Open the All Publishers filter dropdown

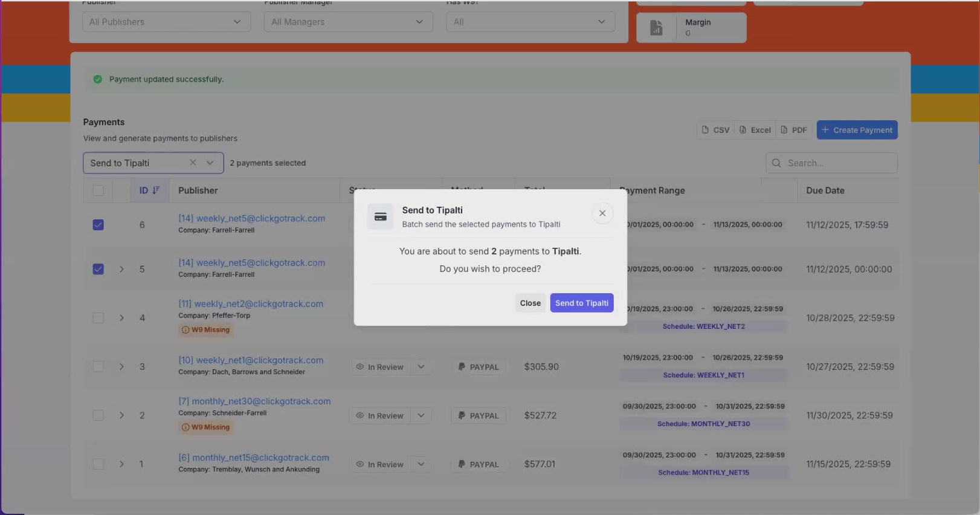[x=166, y=22]
